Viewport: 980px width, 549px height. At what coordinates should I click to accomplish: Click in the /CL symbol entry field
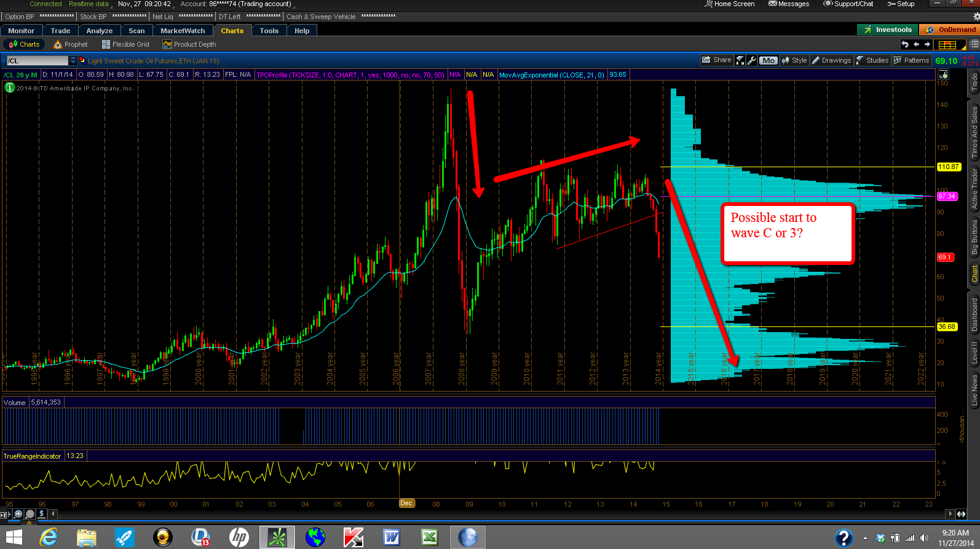pyautogui.click(x=37, y=60)
